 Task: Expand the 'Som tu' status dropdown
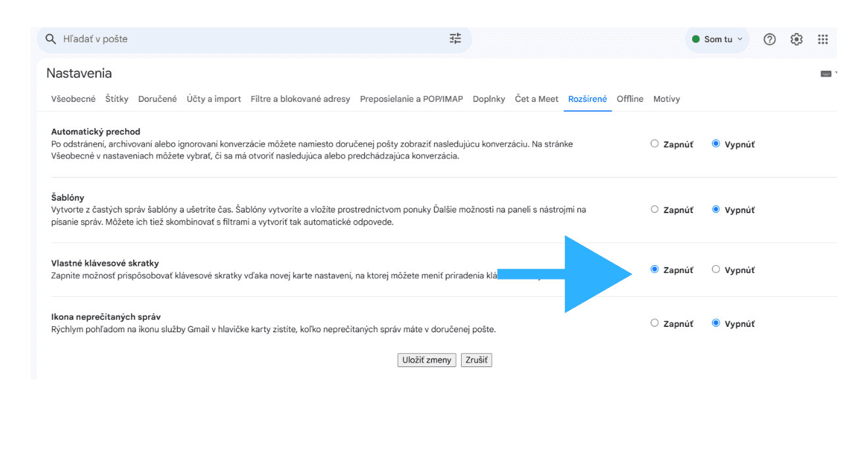tap(717, 39)
